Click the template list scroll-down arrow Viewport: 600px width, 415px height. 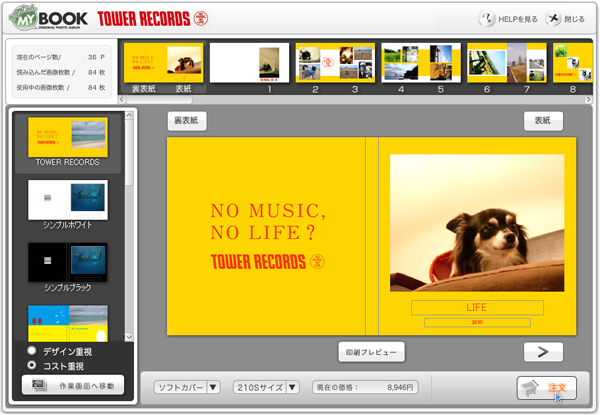tap(129, 337)
